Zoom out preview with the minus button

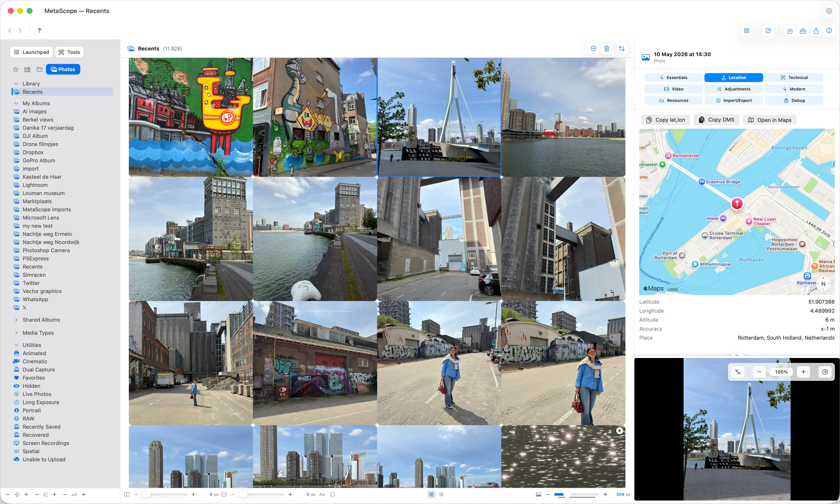pos(759,372)
